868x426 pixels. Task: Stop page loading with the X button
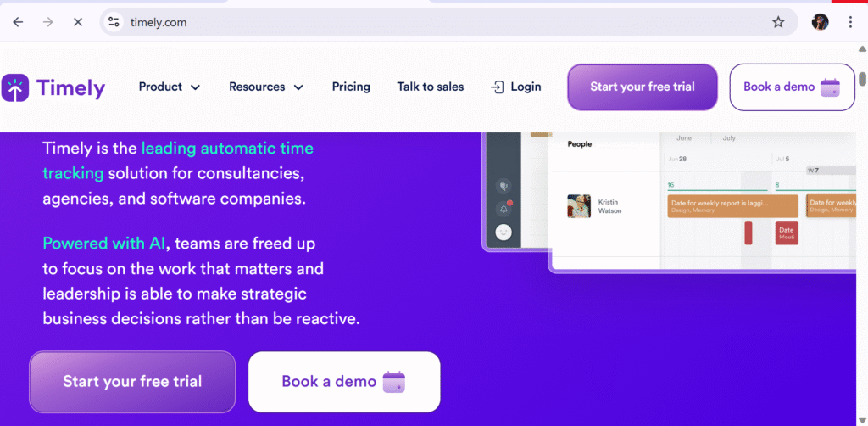[78, 22]
